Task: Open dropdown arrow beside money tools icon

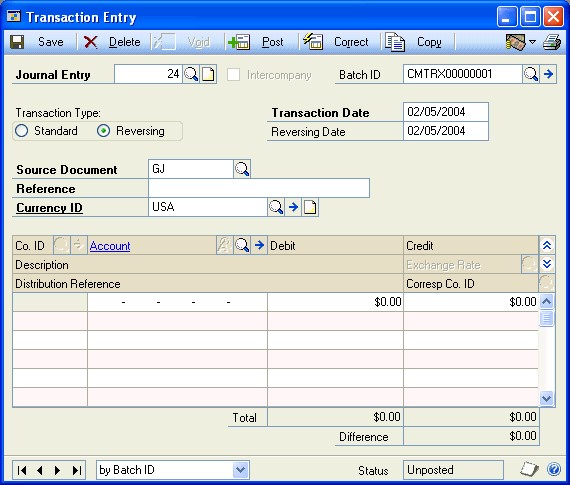Action: (533, 42)
